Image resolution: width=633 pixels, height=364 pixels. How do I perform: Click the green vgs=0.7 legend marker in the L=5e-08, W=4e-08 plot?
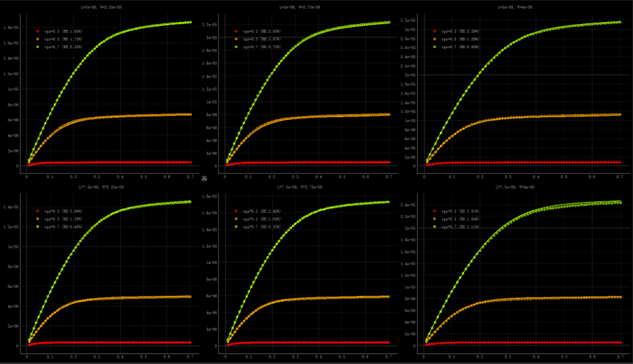click(x=434, y=46)
